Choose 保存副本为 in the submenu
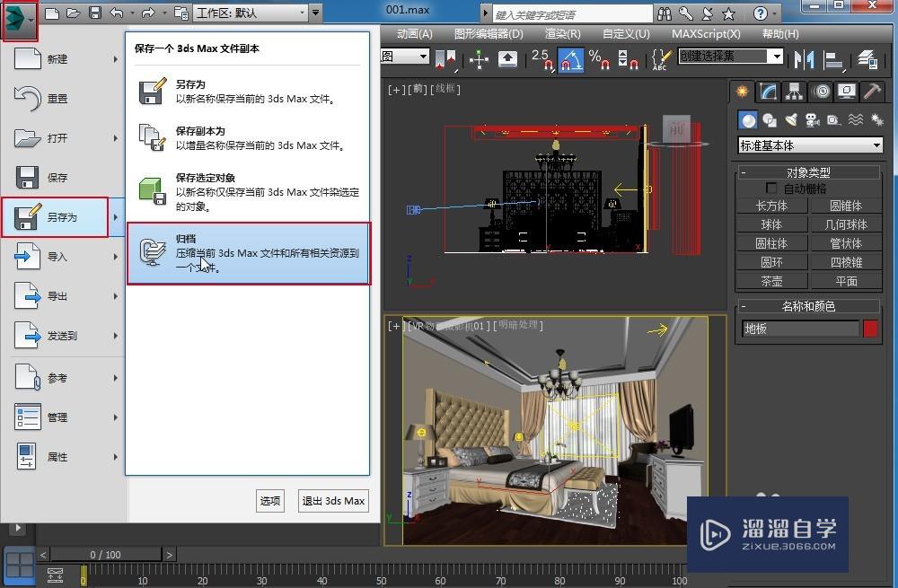 [248, 138]
